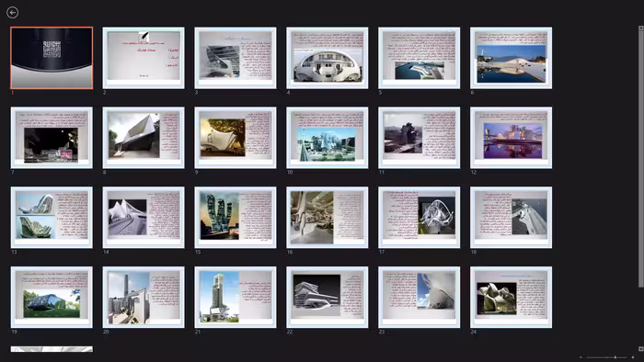Select slide 17 wireframe sculpture thumbnail
This screenshot has width=644, height=362.
tap(419, 217)
